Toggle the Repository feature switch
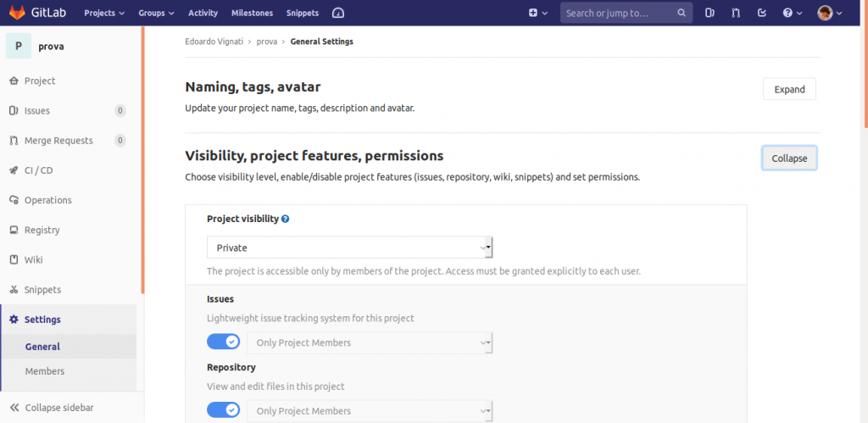This screenshot has width=868, height=423. [x=223, y=410]
